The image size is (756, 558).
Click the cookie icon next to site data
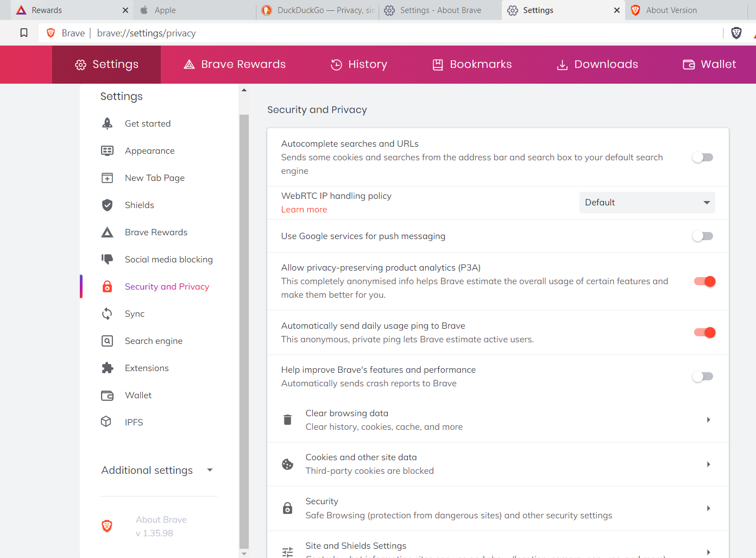pyautogui.click(x=287, y=464)
